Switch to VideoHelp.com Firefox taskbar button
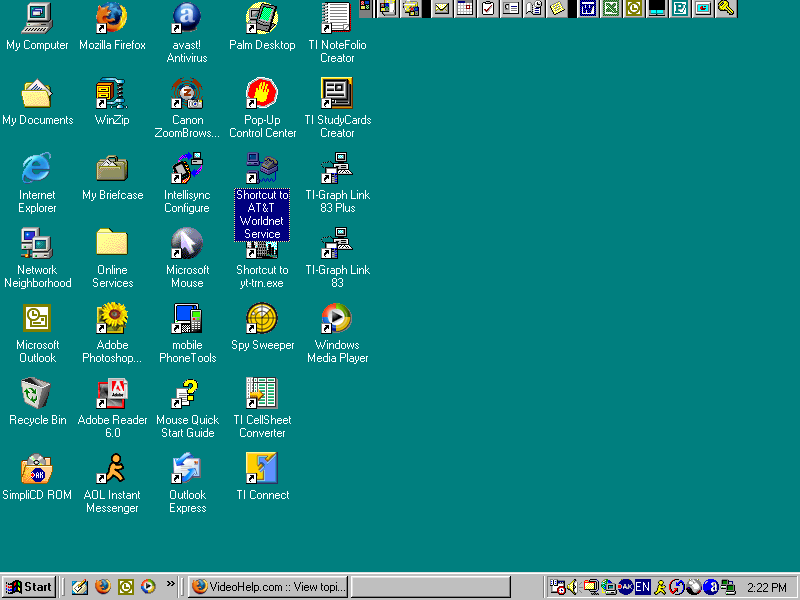The height and width of the screenshot is (600, 800). (x=268, y=587)
